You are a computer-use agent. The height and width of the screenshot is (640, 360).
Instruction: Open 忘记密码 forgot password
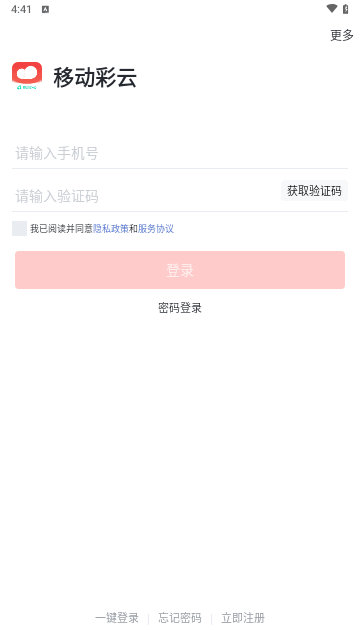pyautogui.click(x=180, y=618)
